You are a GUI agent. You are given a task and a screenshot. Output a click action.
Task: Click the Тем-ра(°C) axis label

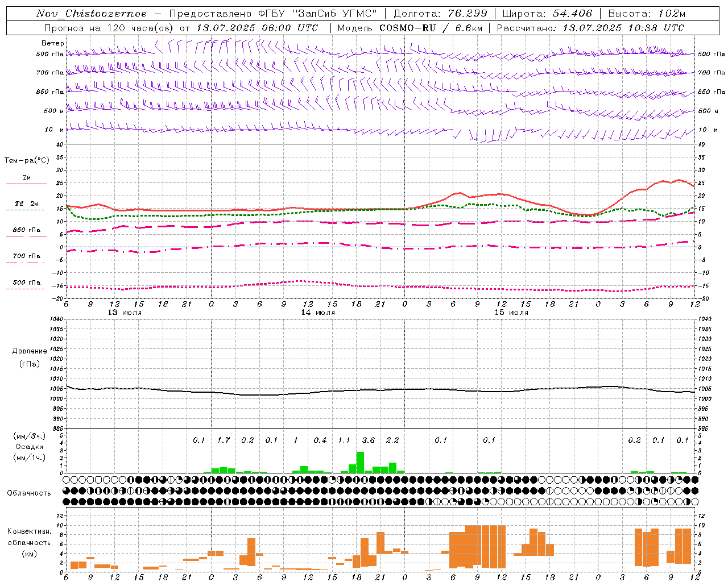27,161
